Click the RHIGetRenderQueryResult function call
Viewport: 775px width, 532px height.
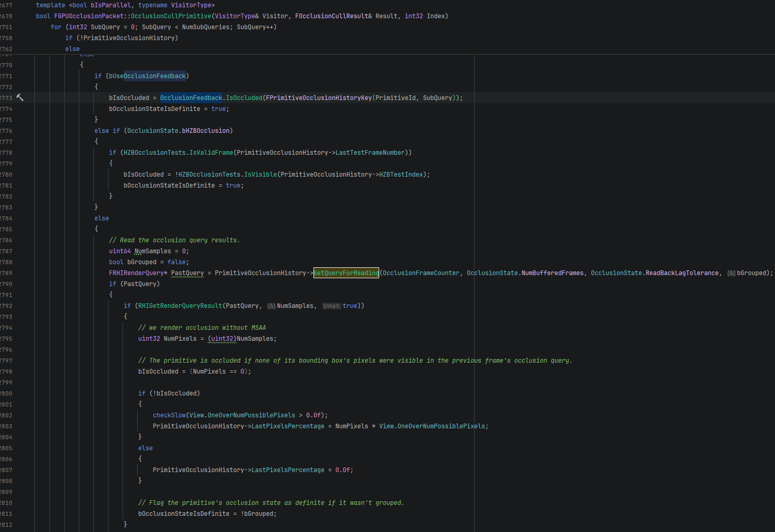tap(180, 306)
